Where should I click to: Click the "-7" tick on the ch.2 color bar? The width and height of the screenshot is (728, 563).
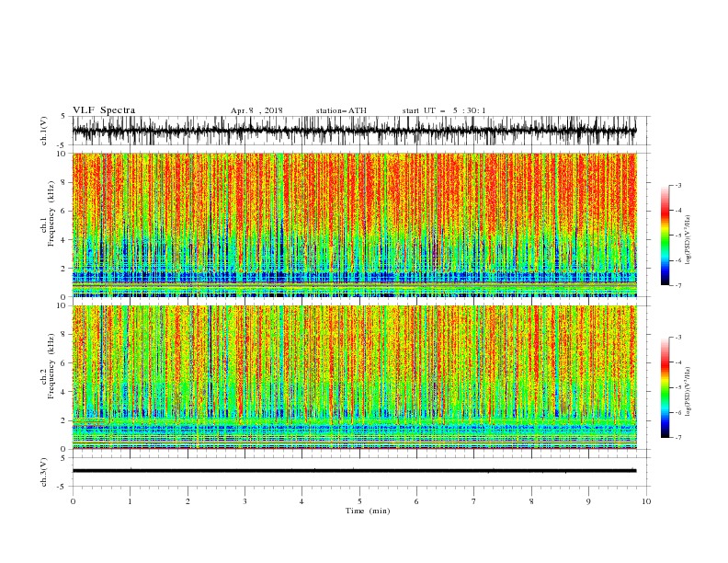point(678,438)
